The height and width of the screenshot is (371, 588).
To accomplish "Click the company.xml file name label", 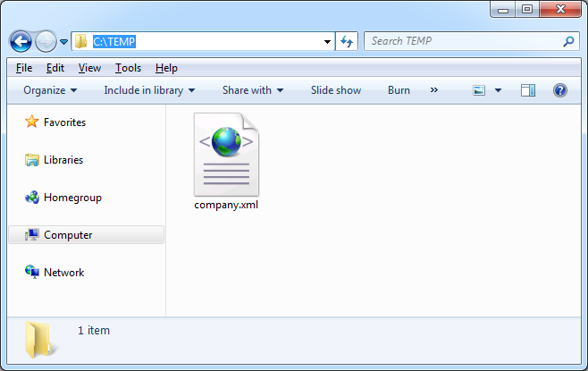I will tap(226, 205).
